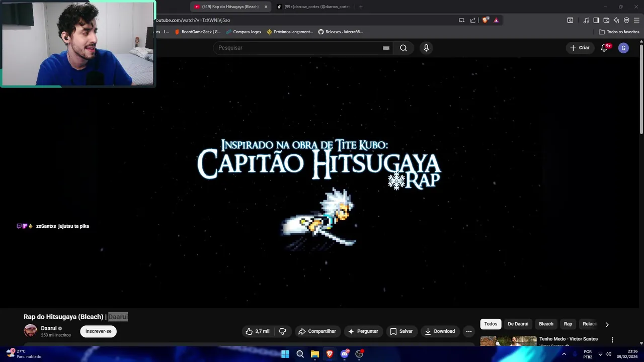
Task: Save the video with Salvar button
Action: tap(401, 331)
